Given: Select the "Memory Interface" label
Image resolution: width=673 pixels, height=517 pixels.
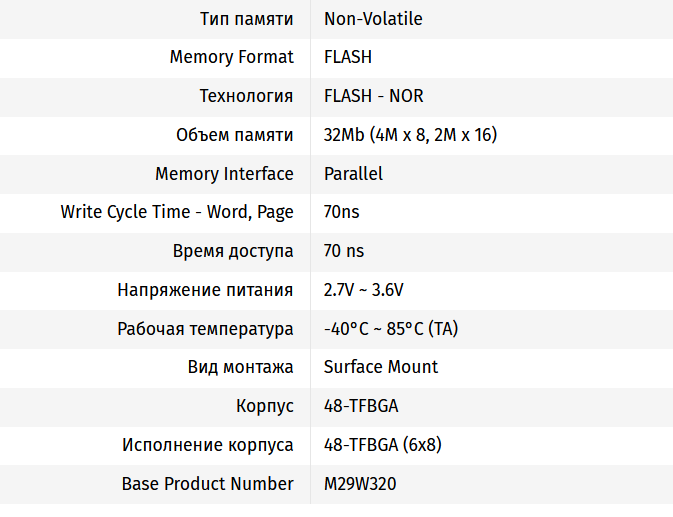Looking at the screenshot, I should [x=224, y=174].
